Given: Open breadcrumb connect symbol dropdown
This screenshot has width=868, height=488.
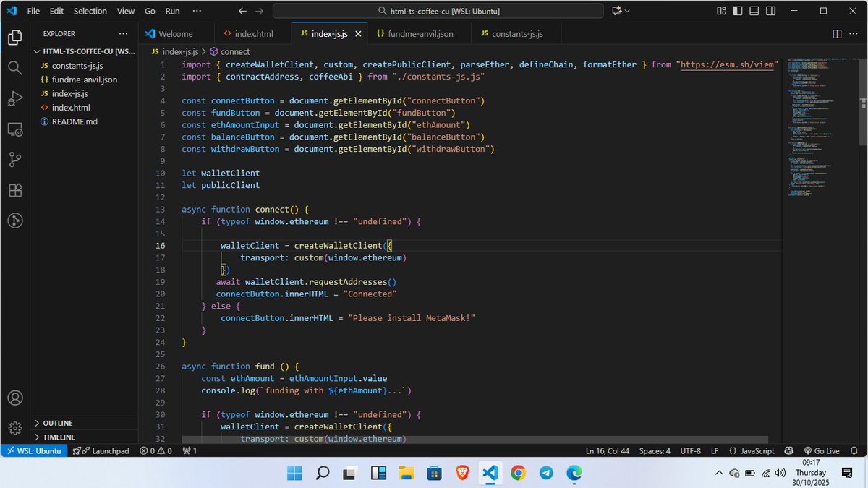Looking at the screenshot, I should pyautogui.click(x=229, y=52).
